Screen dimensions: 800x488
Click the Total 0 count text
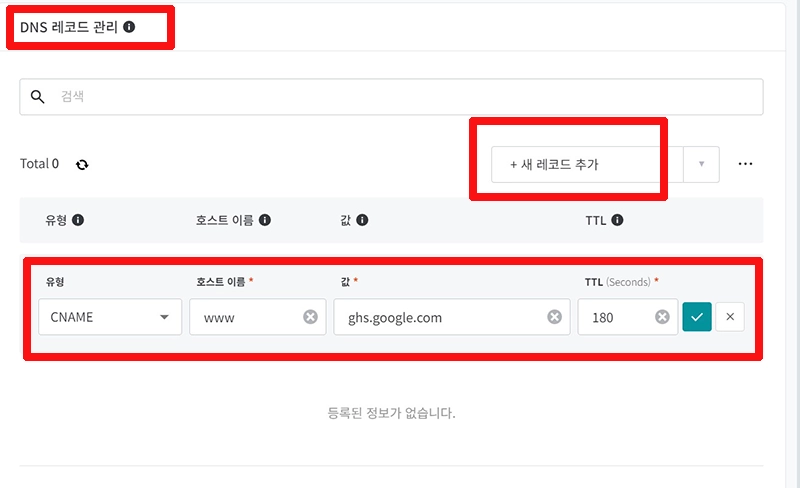39,164
